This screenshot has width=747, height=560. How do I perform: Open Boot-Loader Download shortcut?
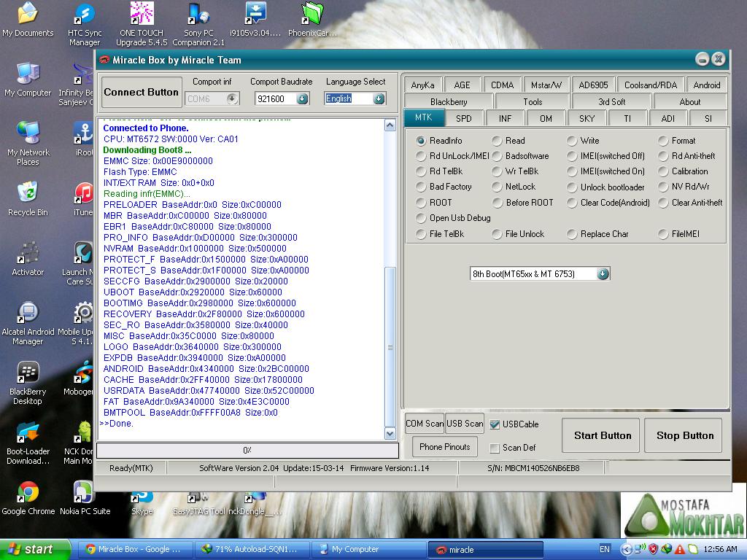click(28, 443)
